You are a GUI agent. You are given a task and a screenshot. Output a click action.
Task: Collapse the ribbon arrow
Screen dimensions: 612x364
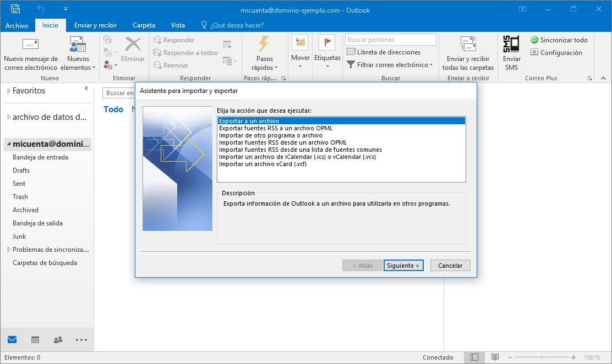pyautogui.click(x=603, y=78)
